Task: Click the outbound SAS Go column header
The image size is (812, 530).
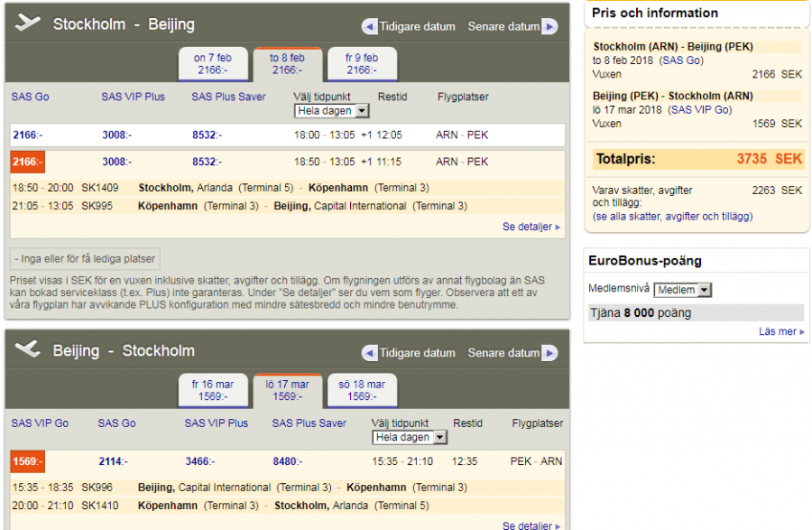Action: pos(30,97)
